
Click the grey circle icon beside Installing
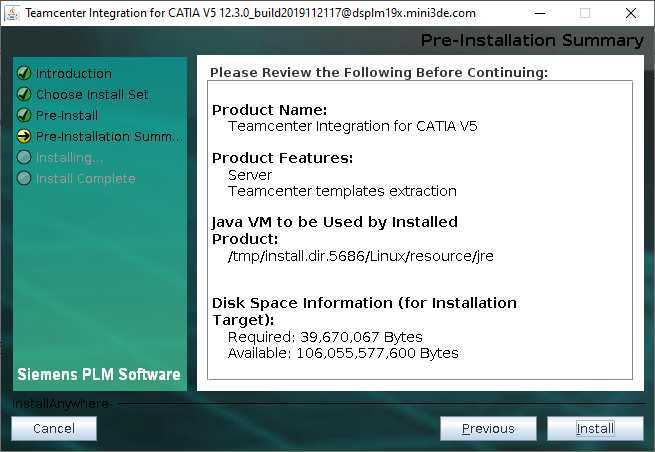pyautogui.click(x=24, y=157)
